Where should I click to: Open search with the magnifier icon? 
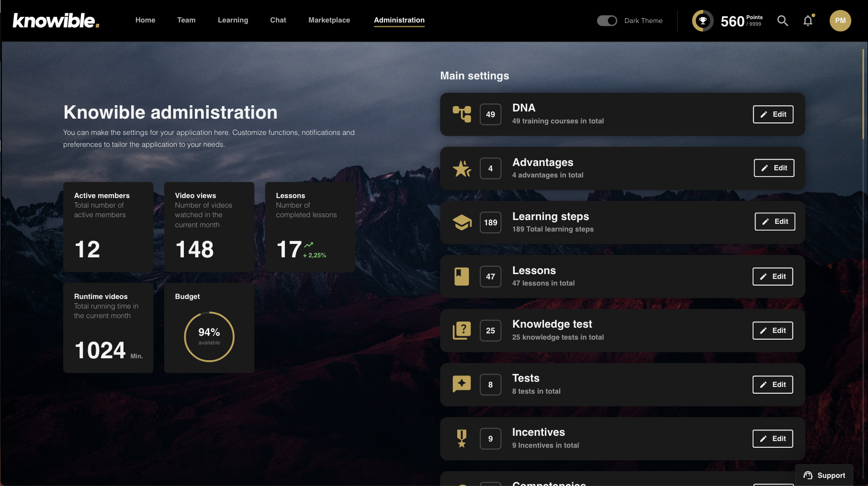point(782,21)
